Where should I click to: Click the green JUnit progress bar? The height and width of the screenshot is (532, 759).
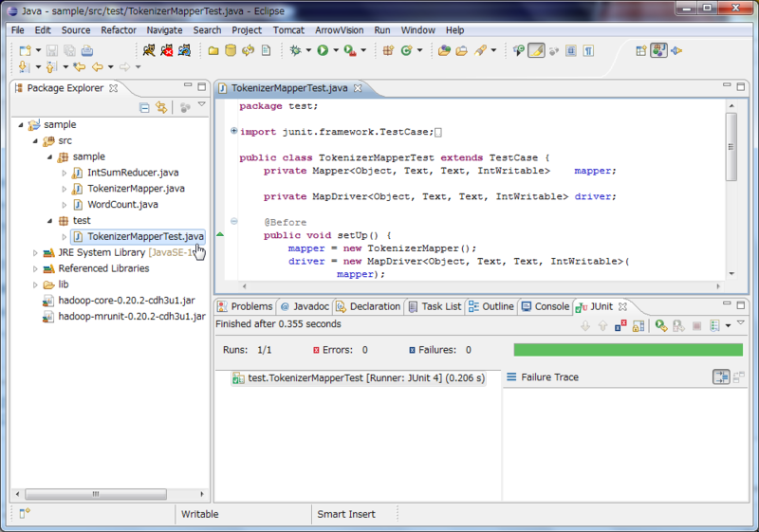click(627, 350)
